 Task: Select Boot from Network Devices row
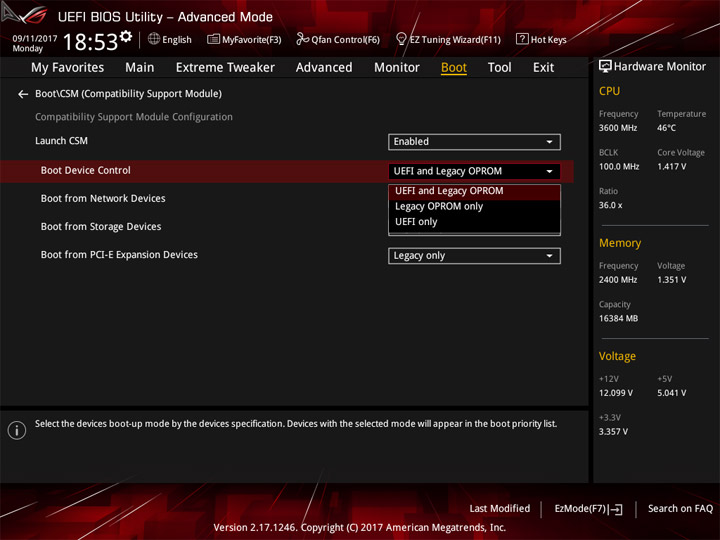click(x=103, y=198)
